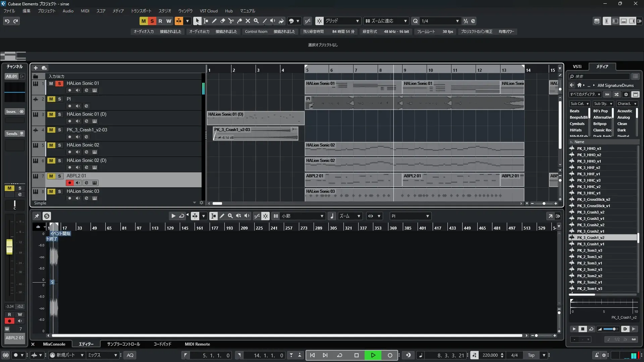Unsolo the HALion Sonic 01 track
This screenshot has height=362, width=644.
[x=59, y=83]
